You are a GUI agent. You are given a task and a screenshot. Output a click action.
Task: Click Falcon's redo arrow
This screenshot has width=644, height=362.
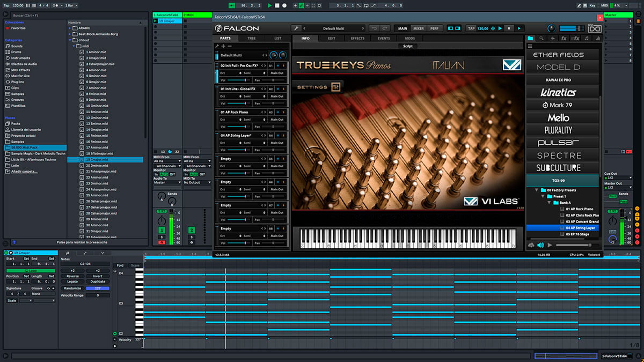click(x=385, y=28)
